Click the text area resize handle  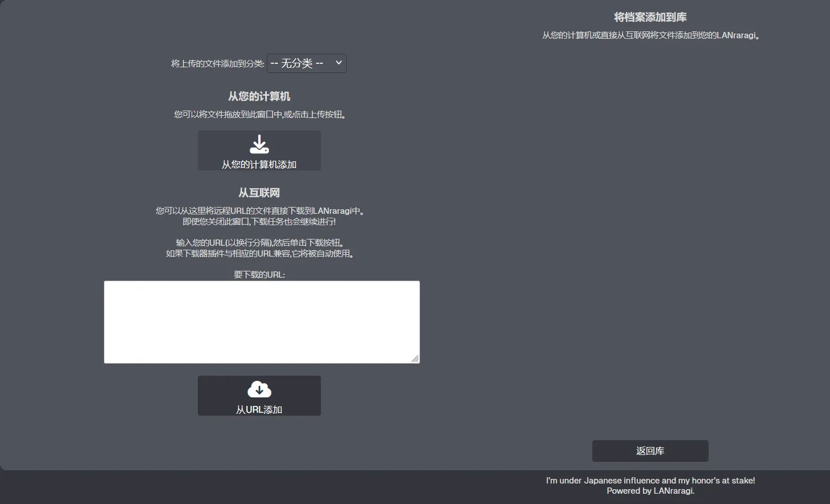[x=415, y=359]
